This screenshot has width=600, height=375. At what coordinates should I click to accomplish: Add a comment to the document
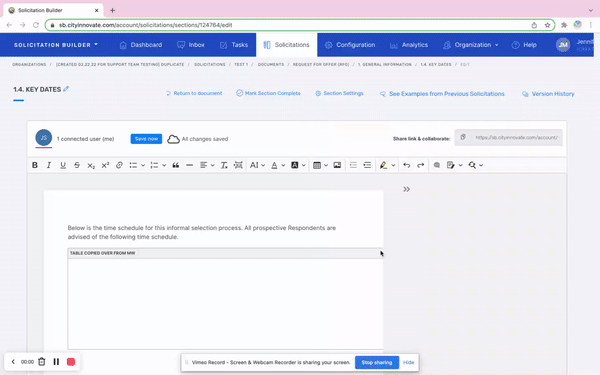[x=437, y=165]
